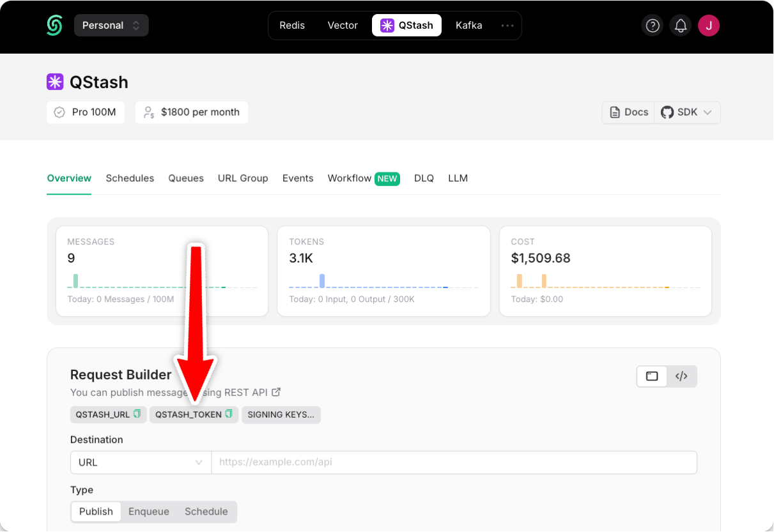Click the Upstash logo icon
This screenshot has width=774, height=532.
[54, 26]
